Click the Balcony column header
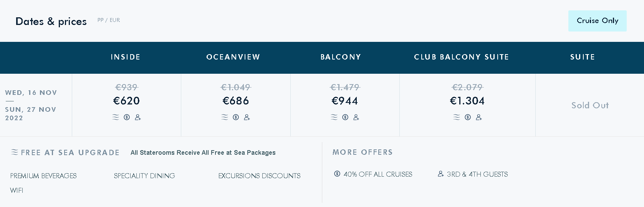Viewport: 644px width, 207px height. [x=341, y=57]
